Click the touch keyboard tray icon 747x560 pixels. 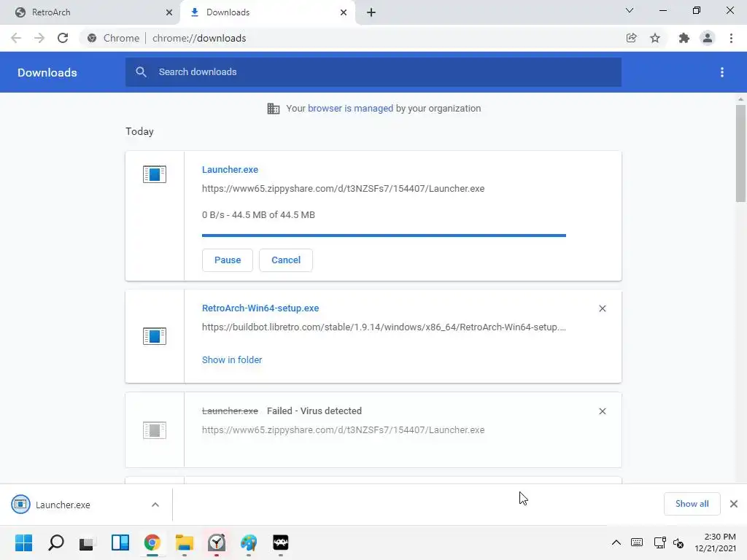coord(636,542)
